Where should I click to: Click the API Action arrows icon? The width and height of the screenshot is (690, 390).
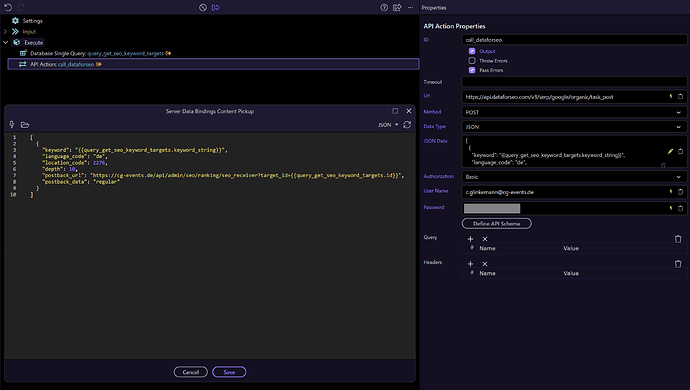coord(22,64)
